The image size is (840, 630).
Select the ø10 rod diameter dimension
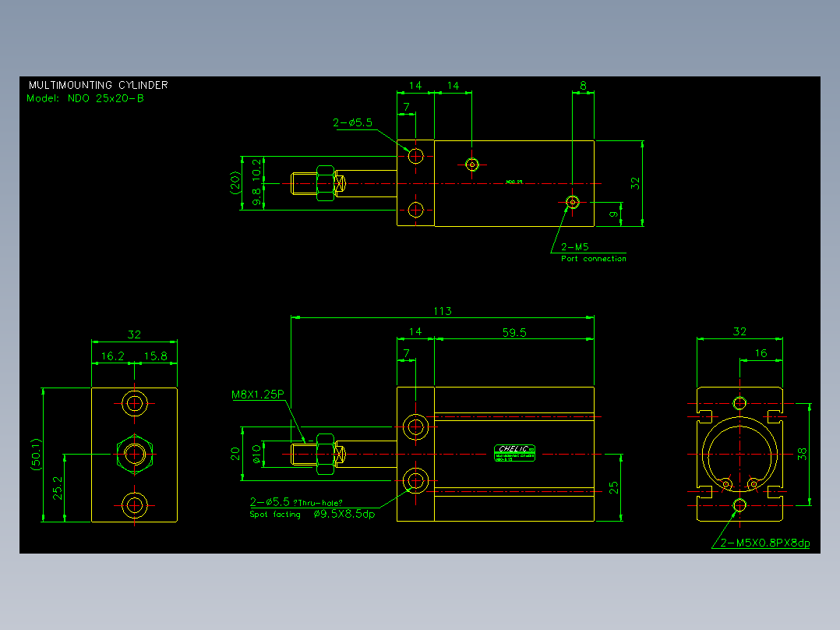coord(256,454)
